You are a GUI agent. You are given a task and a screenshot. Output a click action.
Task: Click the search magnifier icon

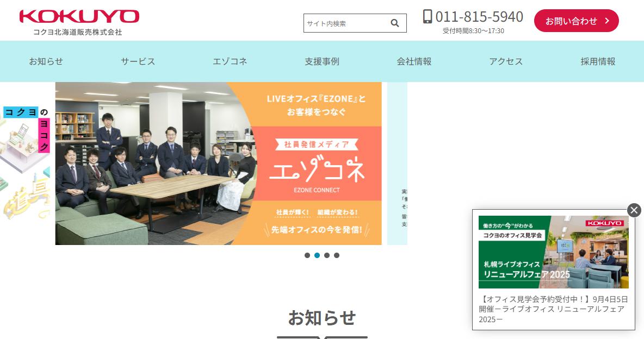tap(395, 23)
